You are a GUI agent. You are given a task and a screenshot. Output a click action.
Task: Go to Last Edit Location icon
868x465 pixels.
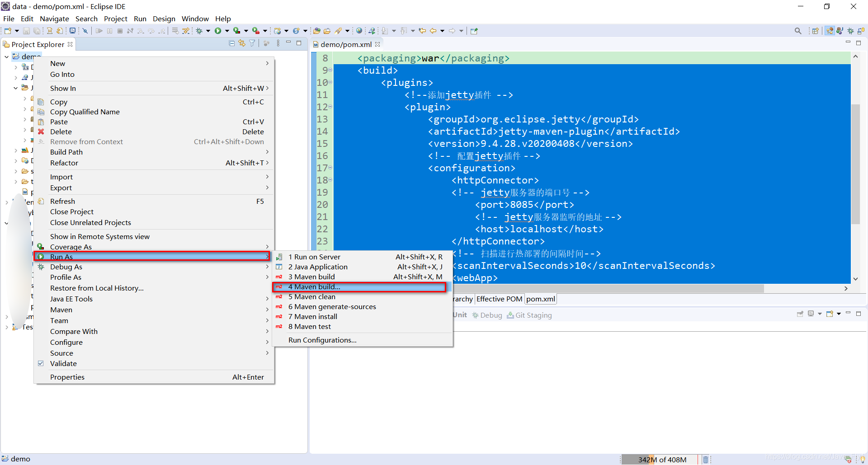click(422, 31)
